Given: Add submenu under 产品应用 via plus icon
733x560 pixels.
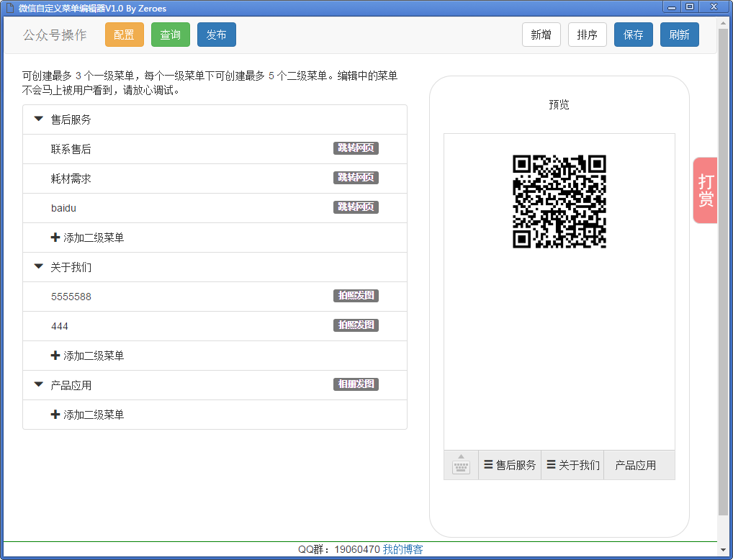Looking at the screenshot, I should pyautogui.click(x=55, y=415).
